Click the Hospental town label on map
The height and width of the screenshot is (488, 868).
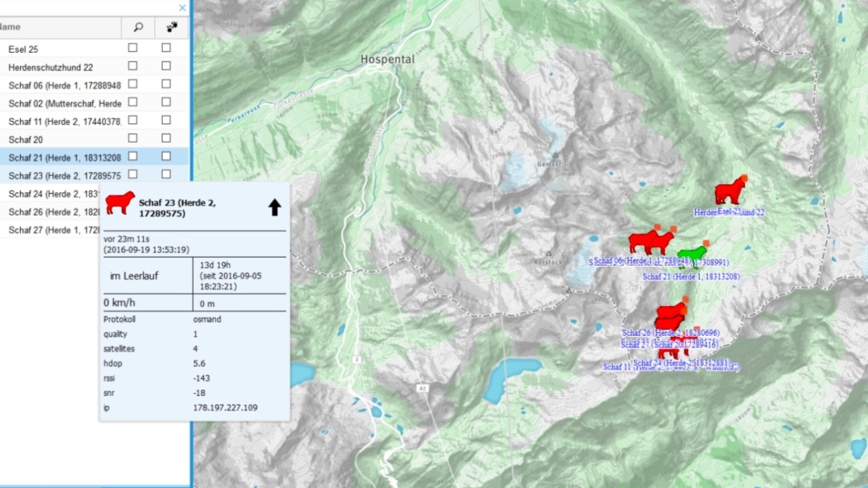(x=388, y=59)
